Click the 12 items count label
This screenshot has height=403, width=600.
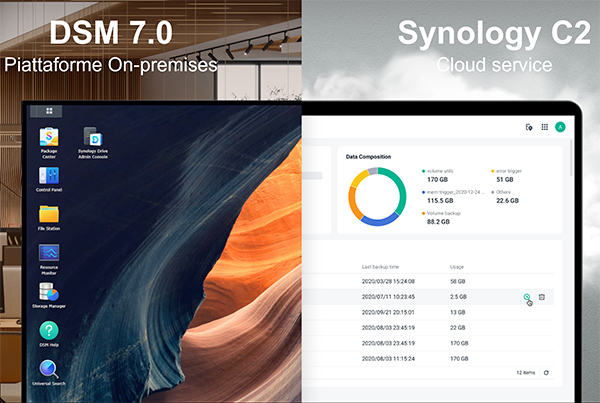point(526,373)
